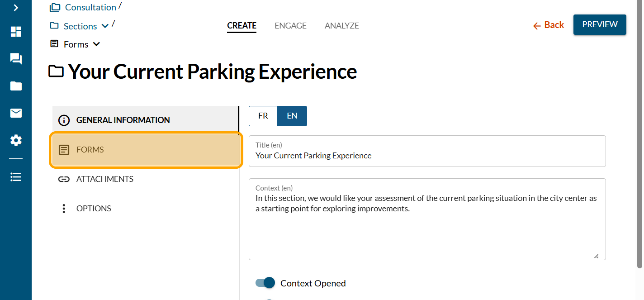644x300 pixels.
Task: Go back using the Back link
Action: 549,25
